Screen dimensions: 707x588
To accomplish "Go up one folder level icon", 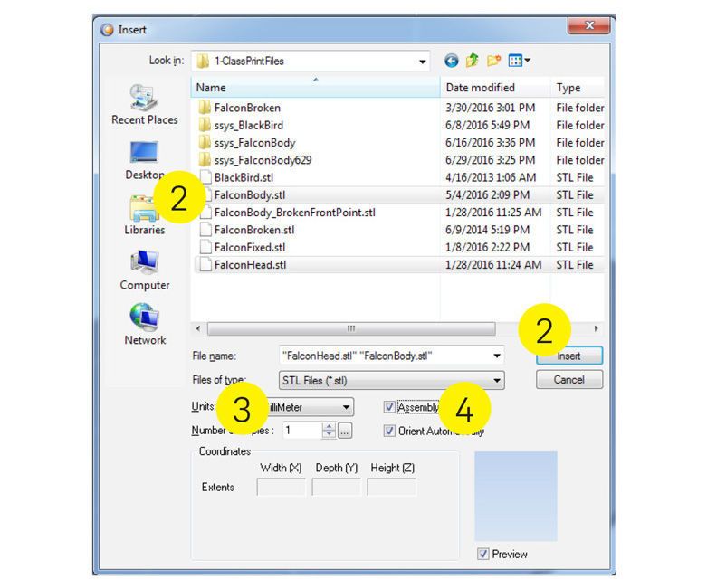I will coord(472,61).
